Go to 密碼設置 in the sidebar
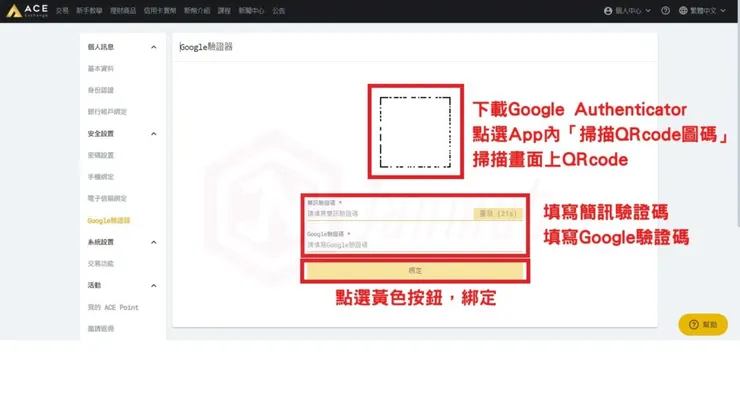The height and width of the screenshot is (416, 740). 101,155
